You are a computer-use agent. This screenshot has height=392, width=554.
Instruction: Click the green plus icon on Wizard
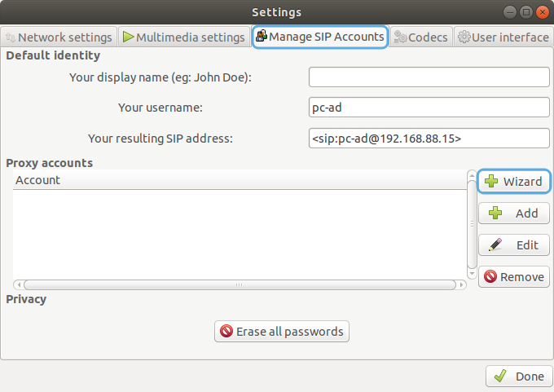[x=491, y=181]
